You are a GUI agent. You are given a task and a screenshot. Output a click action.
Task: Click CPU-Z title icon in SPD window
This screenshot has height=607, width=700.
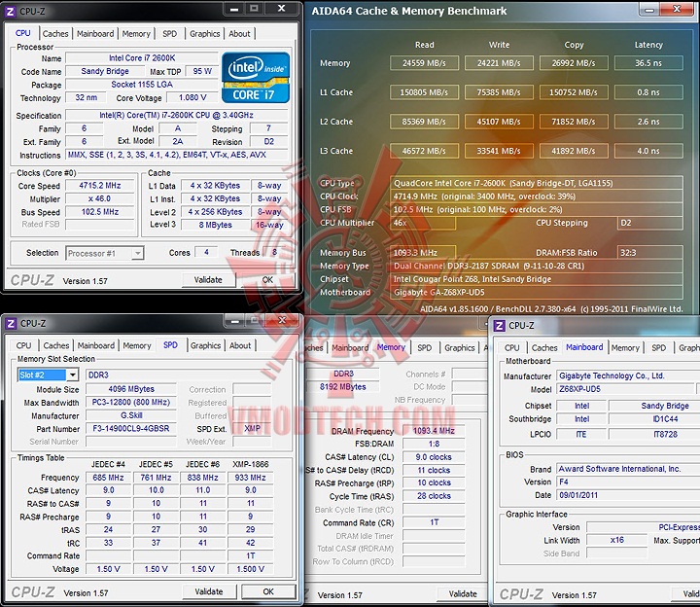coord(11,323)
